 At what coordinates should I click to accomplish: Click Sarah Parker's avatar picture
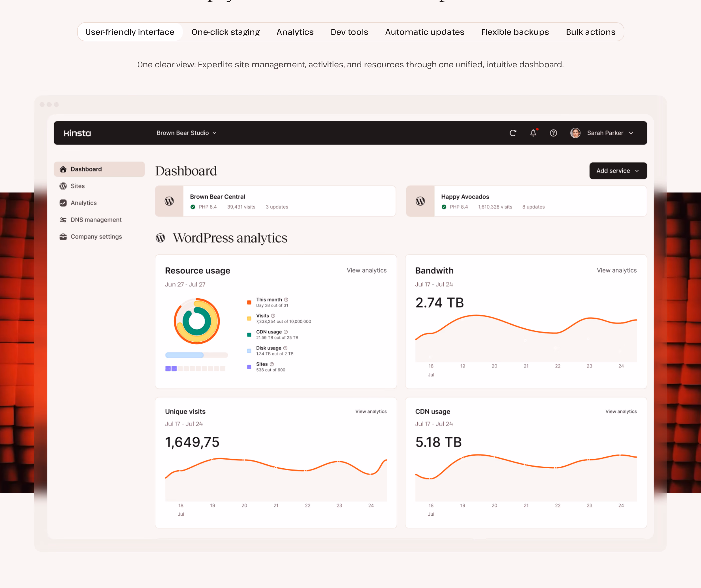(575, 133)
